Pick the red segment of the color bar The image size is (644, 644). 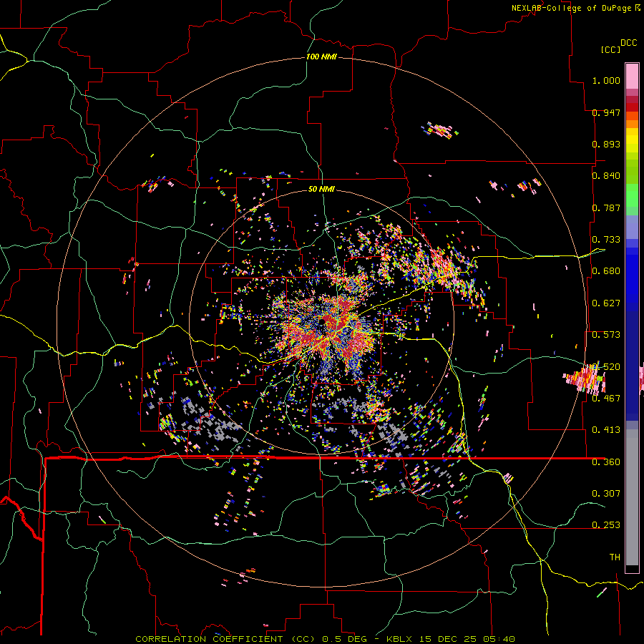click(632, 107)
